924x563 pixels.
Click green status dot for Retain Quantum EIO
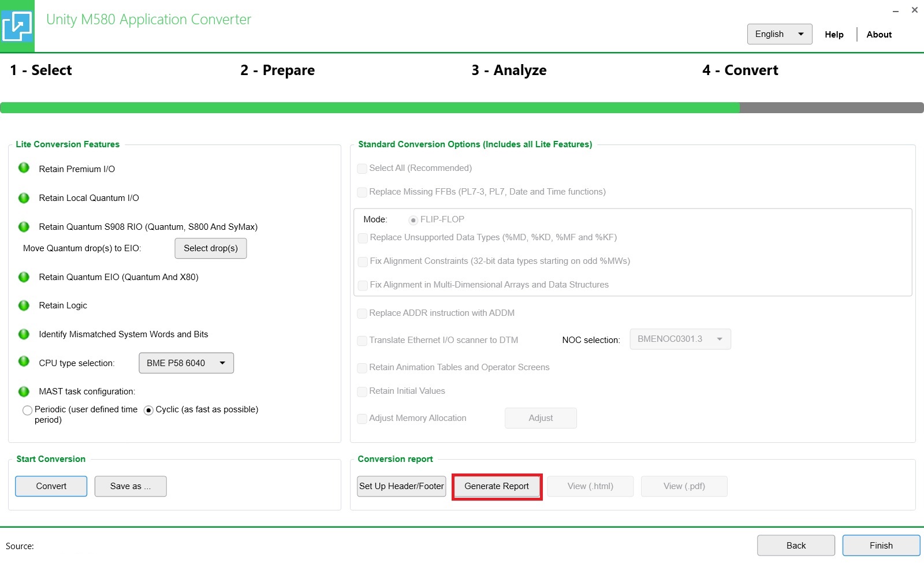click(x=24, y=277)
